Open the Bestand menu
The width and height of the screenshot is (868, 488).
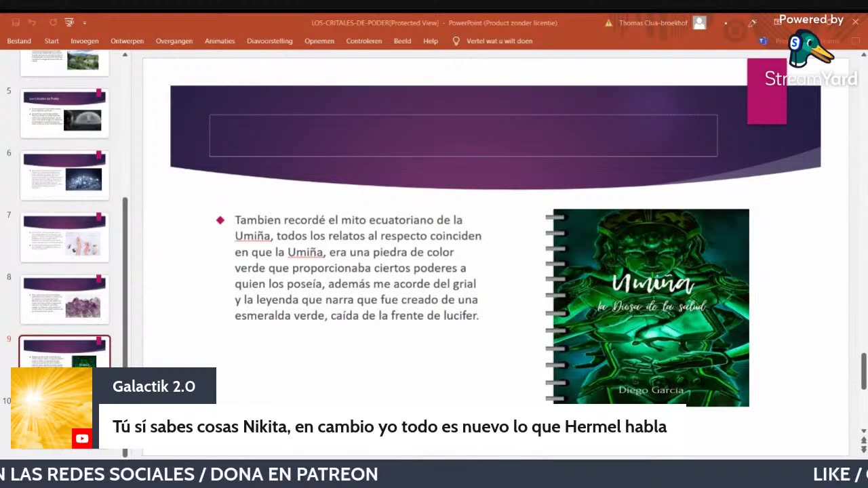(x=19, y=41)
